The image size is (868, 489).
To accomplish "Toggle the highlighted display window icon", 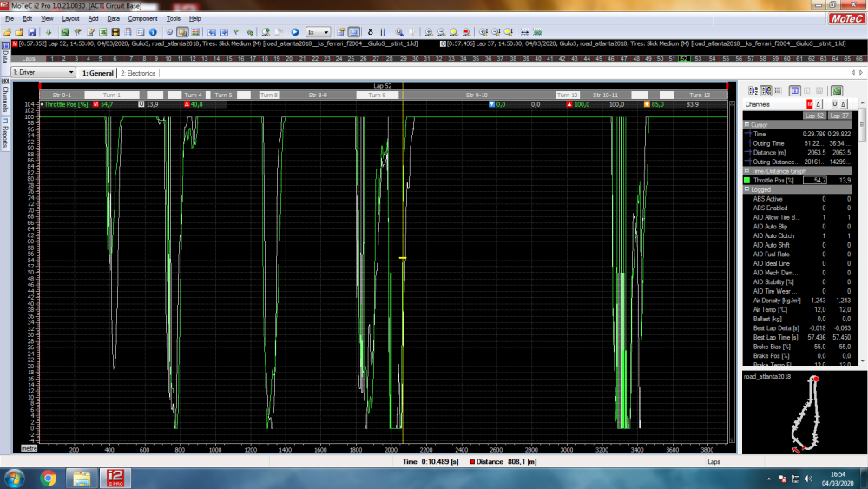I will pos(354,32).
